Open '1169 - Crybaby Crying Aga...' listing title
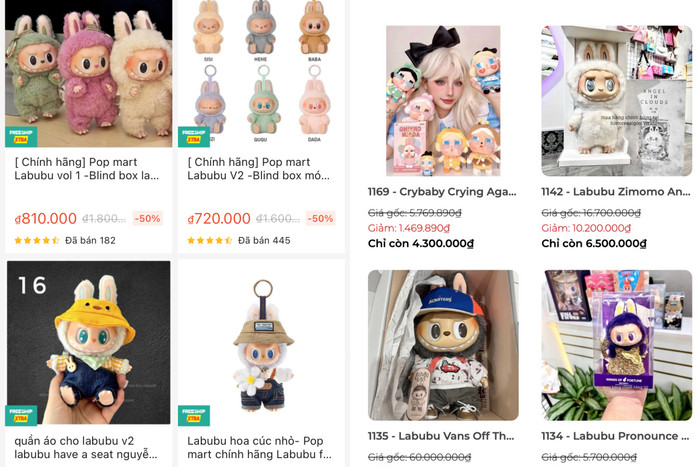 [x=442, y=192]
